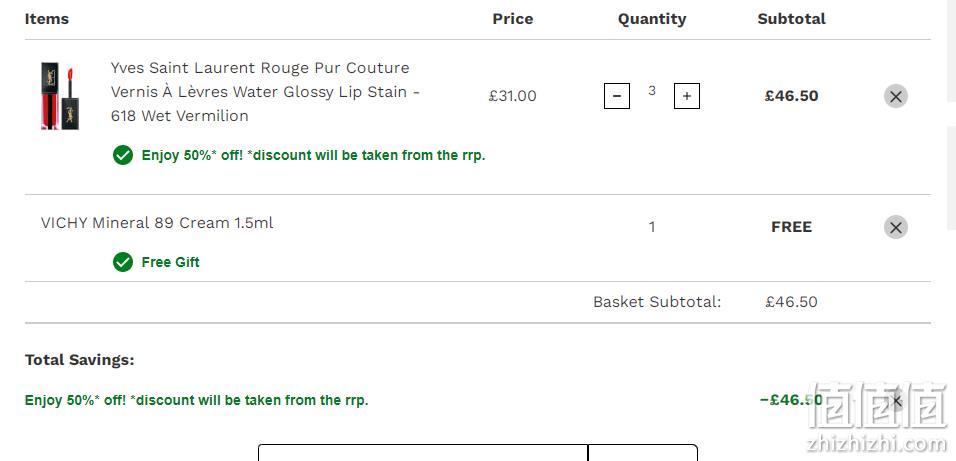956x461 pixels.
Task: Click the -£46.50 savings amount
Action: [791, 401]
